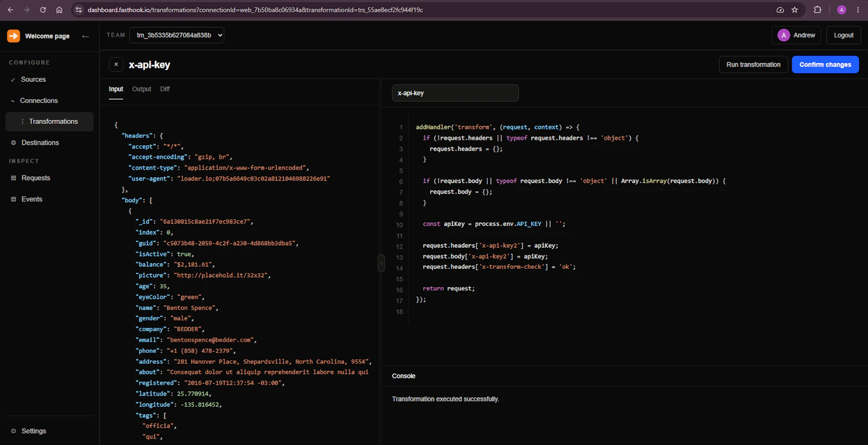Open Events in the sidebar
This screenshot has width=868, height=445.
tap(49, 199)
